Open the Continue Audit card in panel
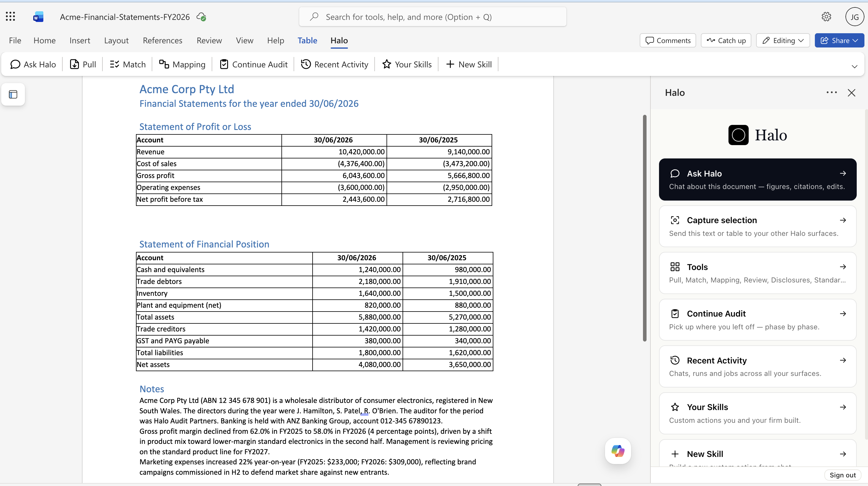The width and height of the screenshot is (868, 486). tap(758, 320)
